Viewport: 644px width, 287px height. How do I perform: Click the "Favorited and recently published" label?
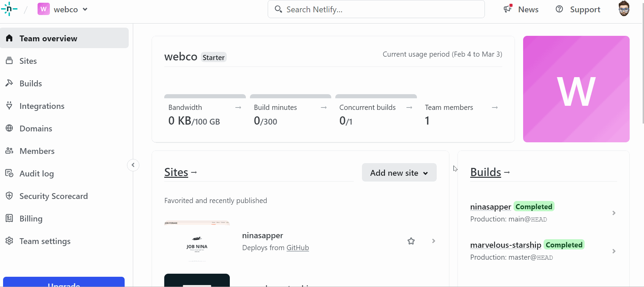pos(215,201)
